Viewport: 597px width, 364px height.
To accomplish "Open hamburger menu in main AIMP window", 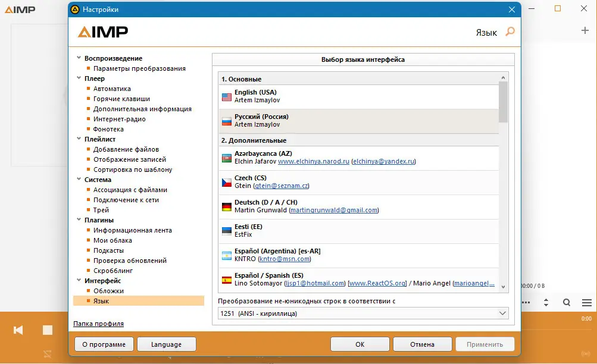I will tap(587, 302).
